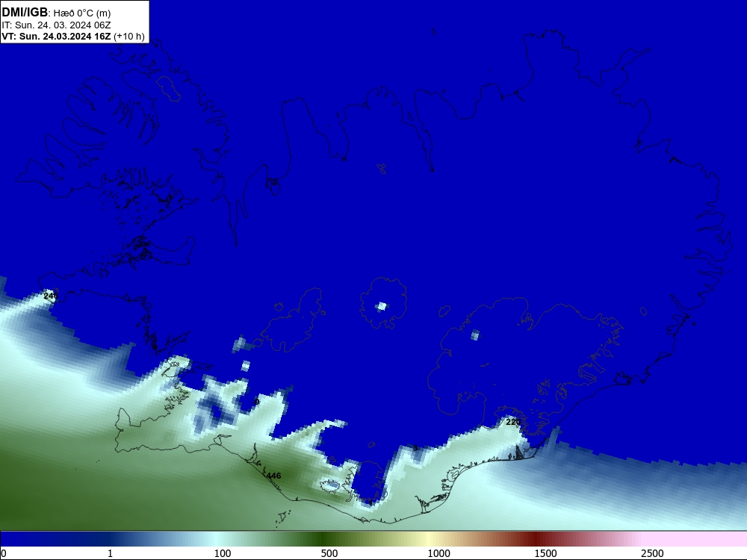
Task: Click the legend label 500
Action: 329,553
